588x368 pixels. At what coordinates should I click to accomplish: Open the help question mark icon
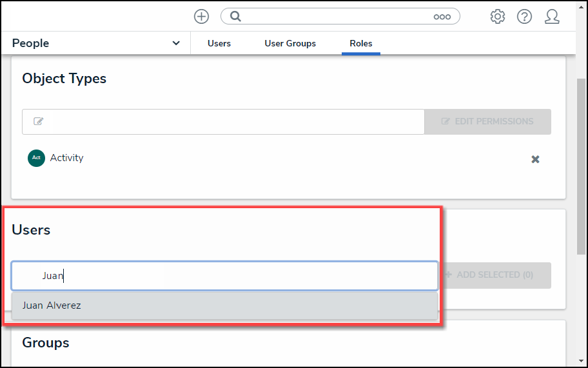(524, 17)
